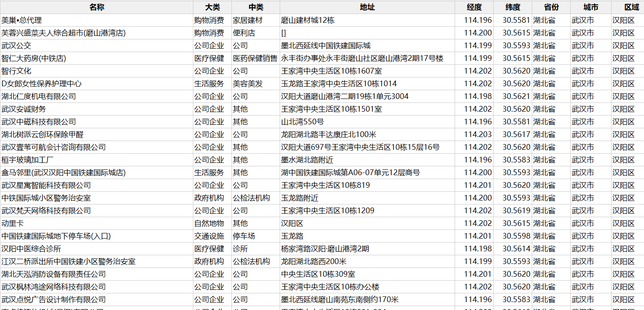644x310 pixels.
Task: Click the 城市 column header
Action: [591, 7]
